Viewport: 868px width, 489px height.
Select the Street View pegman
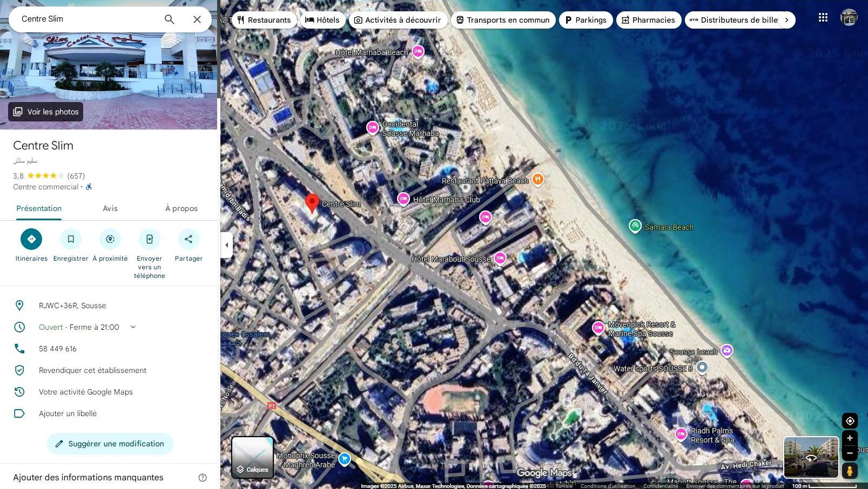[850, 470]
